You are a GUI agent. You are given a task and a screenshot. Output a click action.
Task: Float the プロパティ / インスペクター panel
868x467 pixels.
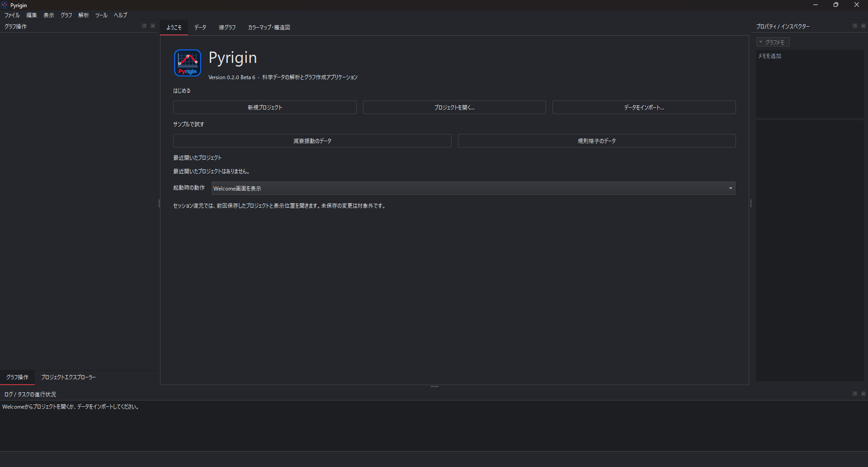[855, 26]
